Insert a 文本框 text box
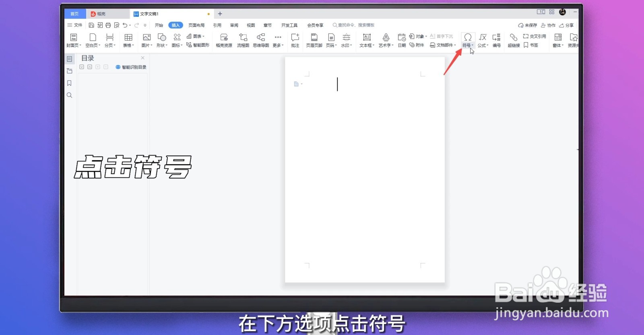This screenshot has height=335, width=644. coord(367,40)
